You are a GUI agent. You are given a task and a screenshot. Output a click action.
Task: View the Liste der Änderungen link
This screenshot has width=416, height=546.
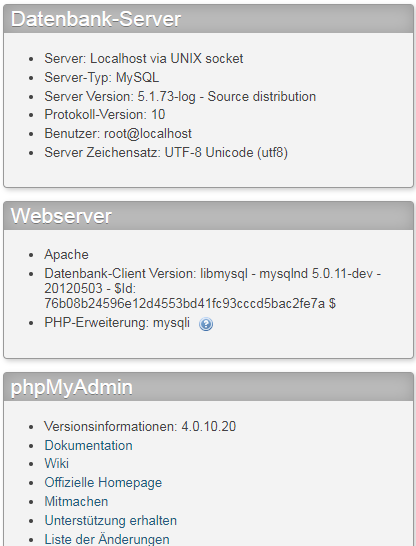[x=107, y=539]
